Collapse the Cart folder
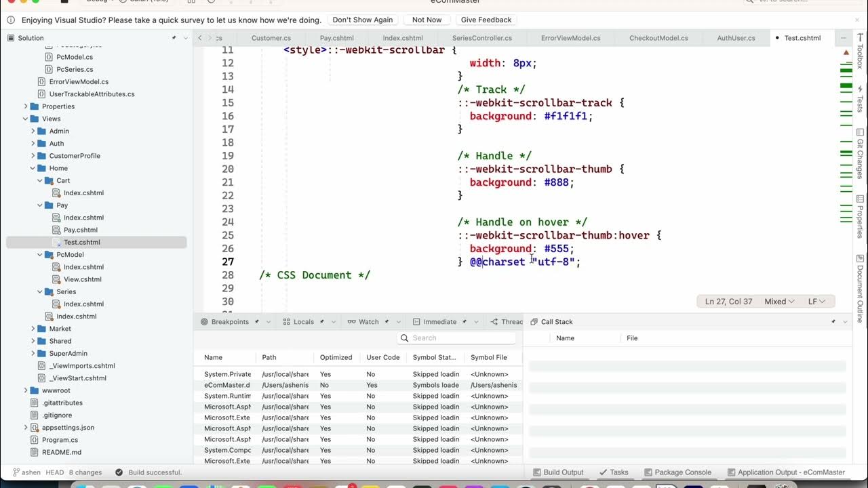The width and height of the screenshot is (868, 488). [x=40, y=180]
